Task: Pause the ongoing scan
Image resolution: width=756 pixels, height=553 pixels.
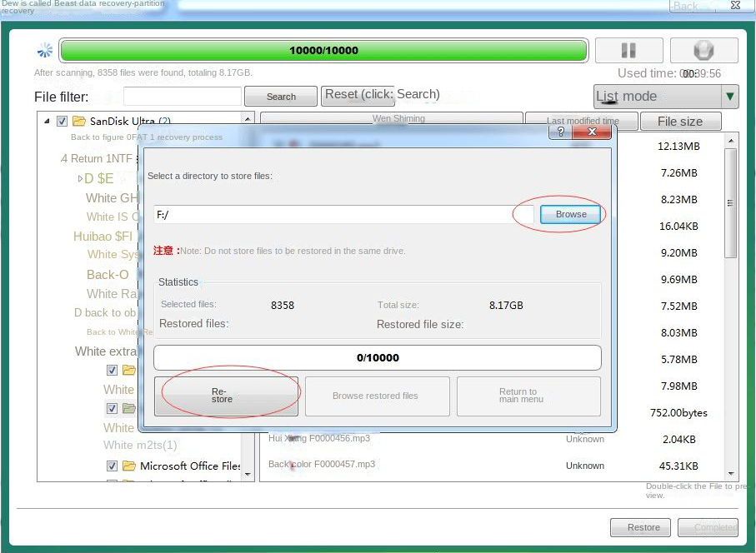Action: click(629, 50)
